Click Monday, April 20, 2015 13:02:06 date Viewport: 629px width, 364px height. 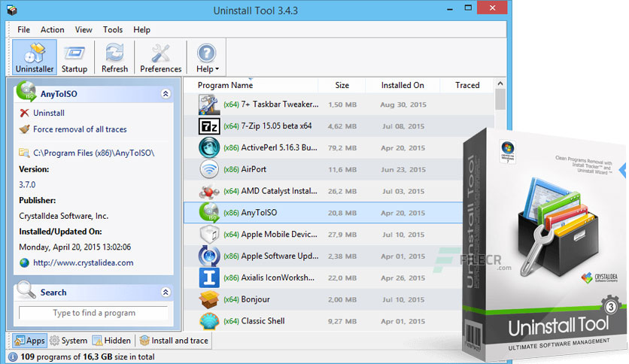point(74,247)
